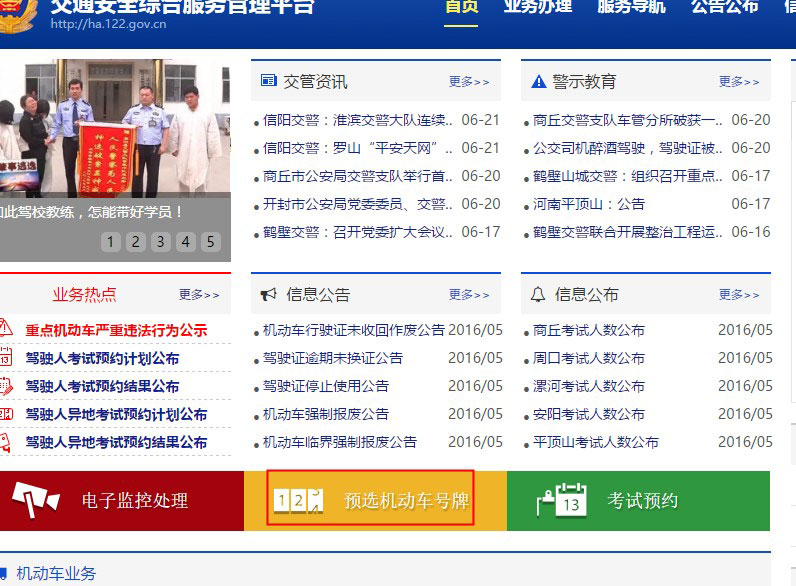Screen dimensions: 796x586
Task: Open 机动车强制报废公告
Action: (325, 414)
